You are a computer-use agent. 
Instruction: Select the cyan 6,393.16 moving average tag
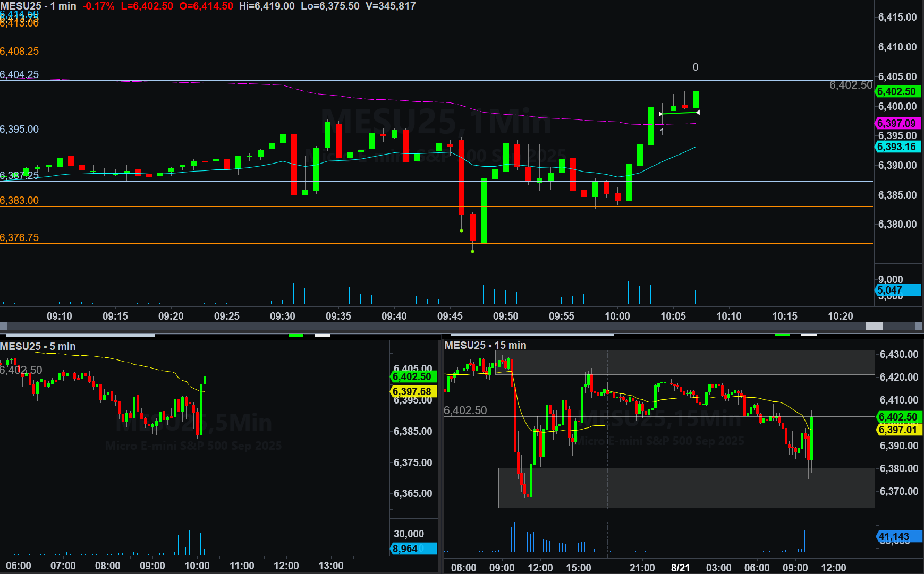tap(896, 147)
